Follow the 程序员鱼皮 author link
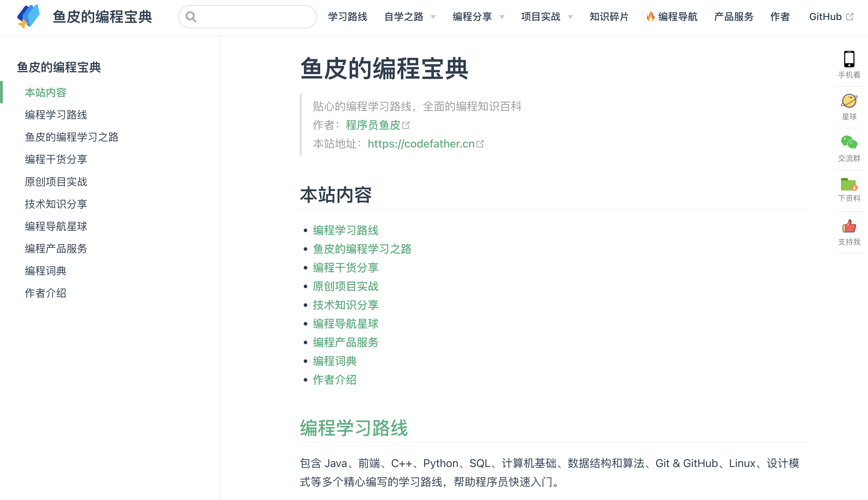Screen dimensions: 868x500 pos(373,125)
